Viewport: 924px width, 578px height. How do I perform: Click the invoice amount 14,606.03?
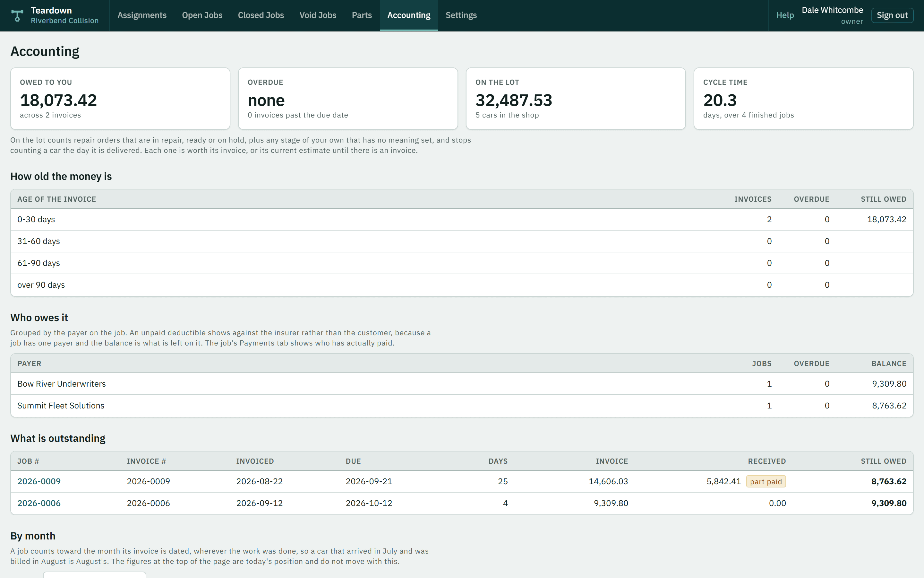[x=608, y=481]
